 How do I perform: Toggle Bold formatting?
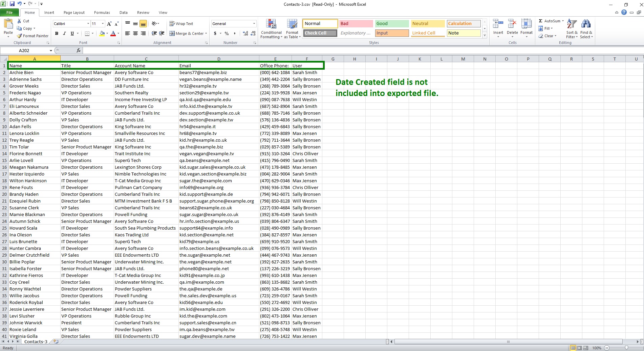[x=57, y=33]
